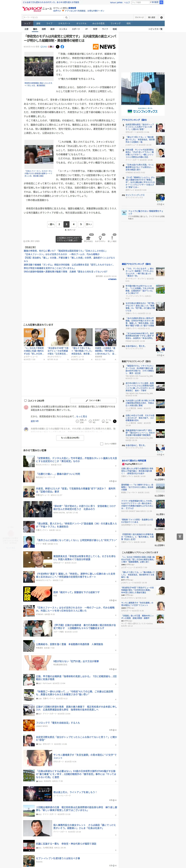Click the search magnifier icon beside keyword field
This screenshot has height=868, width=186.
coord(66,18)
